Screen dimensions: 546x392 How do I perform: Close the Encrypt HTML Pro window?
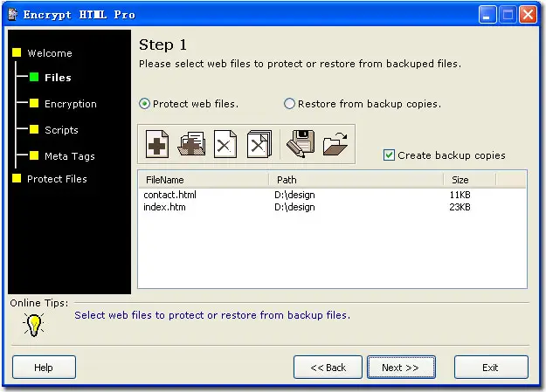[528, 15]
